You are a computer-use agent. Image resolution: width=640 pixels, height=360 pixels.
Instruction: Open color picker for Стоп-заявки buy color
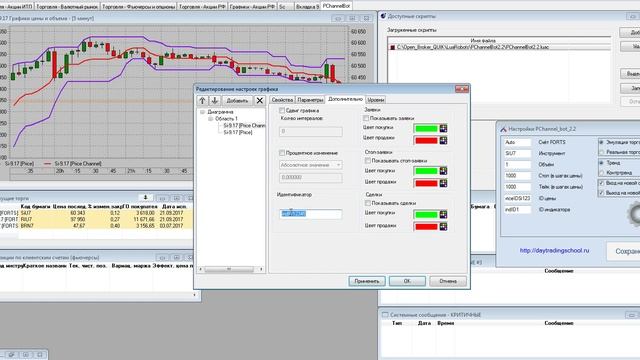pyautogui.click(x=443, y=171)
